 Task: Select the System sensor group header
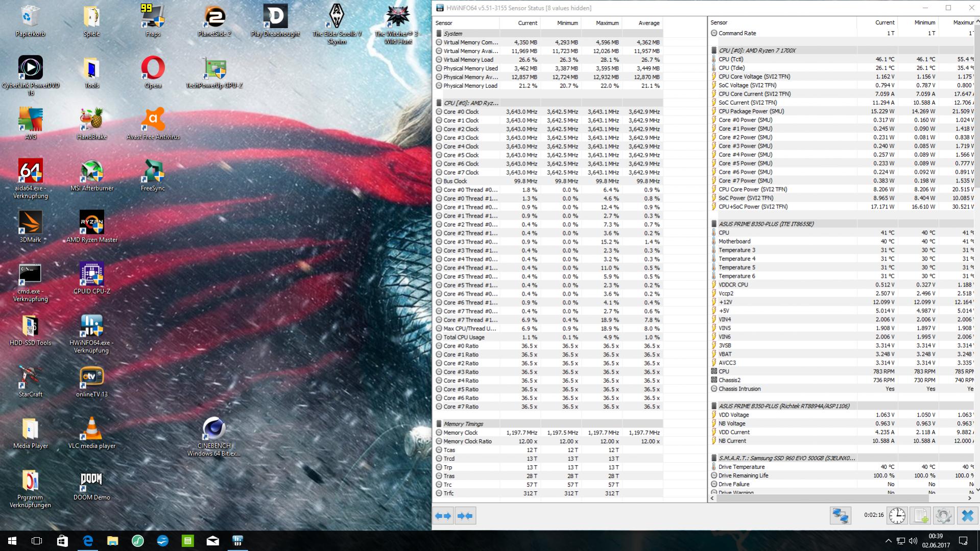[x=548, y=34]
